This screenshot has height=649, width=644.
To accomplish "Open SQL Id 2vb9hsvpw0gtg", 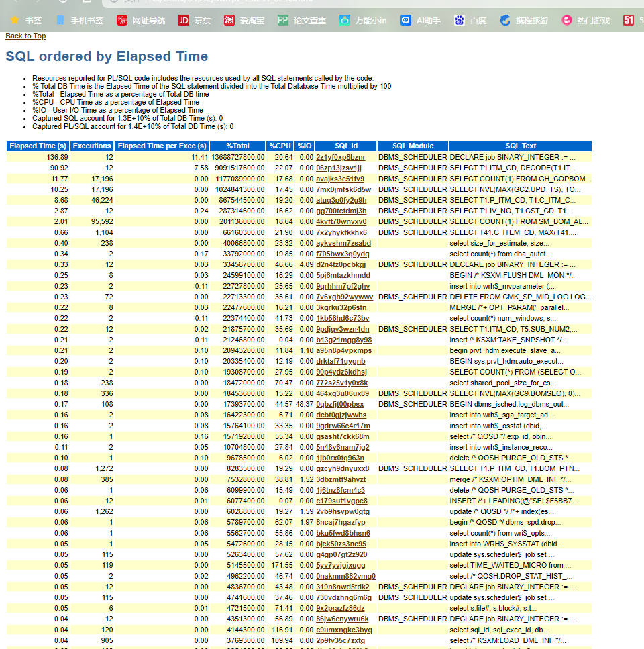I will 343,512.
